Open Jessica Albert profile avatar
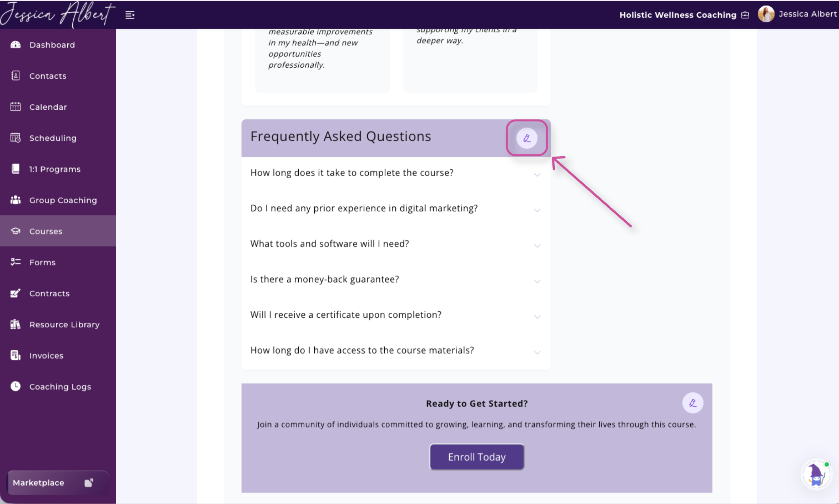839x504 pixels. click(766, 14)
